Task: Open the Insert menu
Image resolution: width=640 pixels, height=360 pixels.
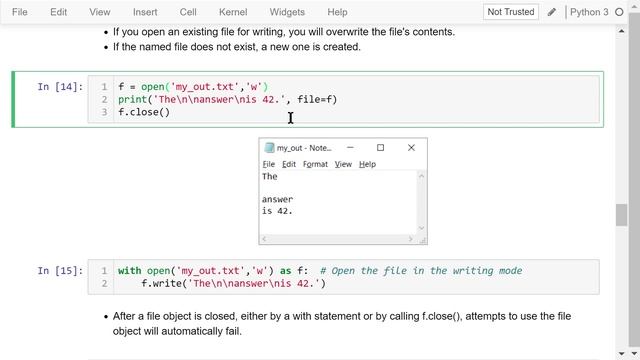Action: 145,12
